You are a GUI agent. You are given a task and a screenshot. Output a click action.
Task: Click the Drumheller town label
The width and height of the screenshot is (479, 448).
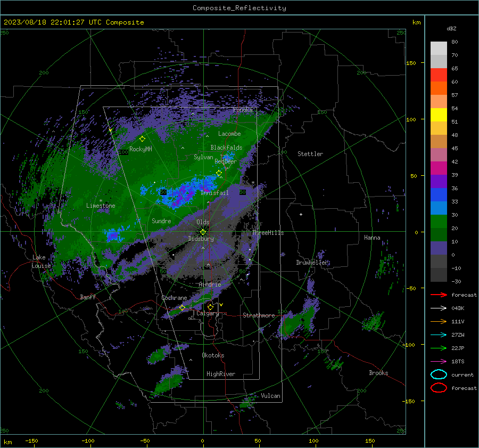pyautogui.click(x=311, y=263)
